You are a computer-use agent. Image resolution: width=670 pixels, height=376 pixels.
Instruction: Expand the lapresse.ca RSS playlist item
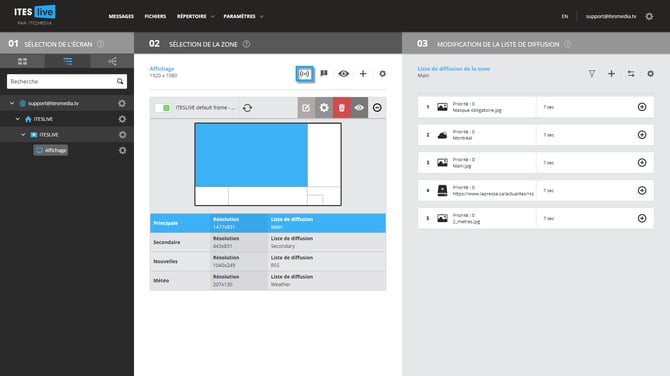coord(642,190)
